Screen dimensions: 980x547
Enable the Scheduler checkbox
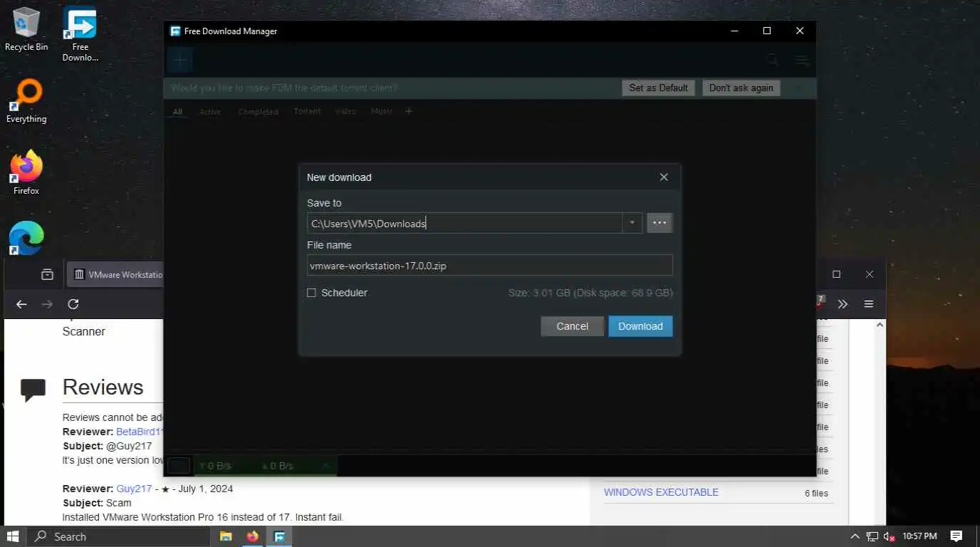pyautogui.click(x=311, y=293)
